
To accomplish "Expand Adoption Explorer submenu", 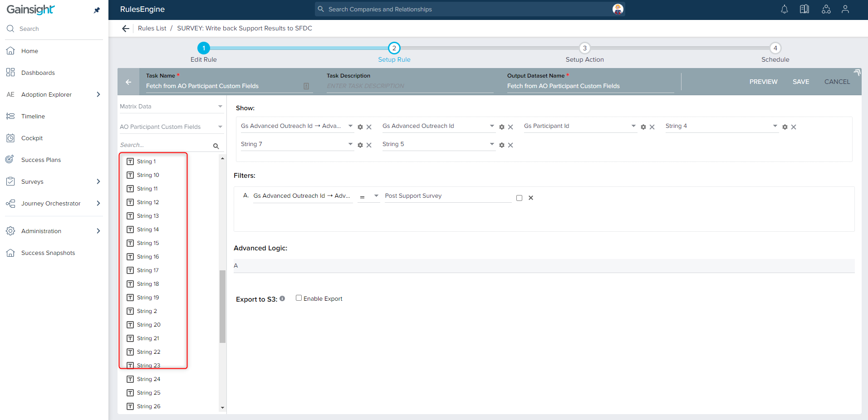I will (x=98, y=94).
